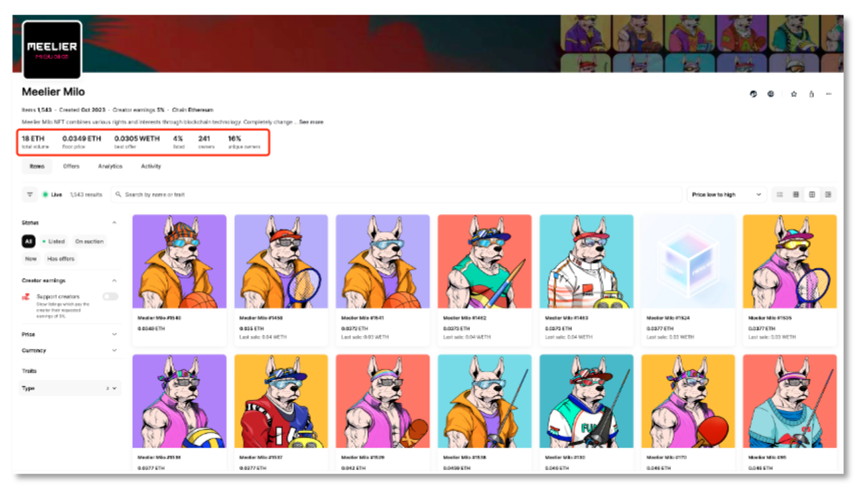This screenshot has height=493, width=868.
Task: Select the small grid view icon
Action: pyautogui.click(x=796, y=195)
